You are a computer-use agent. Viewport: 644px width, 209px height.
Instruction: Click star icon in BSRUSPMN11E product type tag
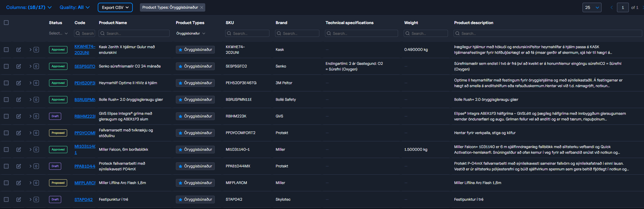(x=180, y=100)
